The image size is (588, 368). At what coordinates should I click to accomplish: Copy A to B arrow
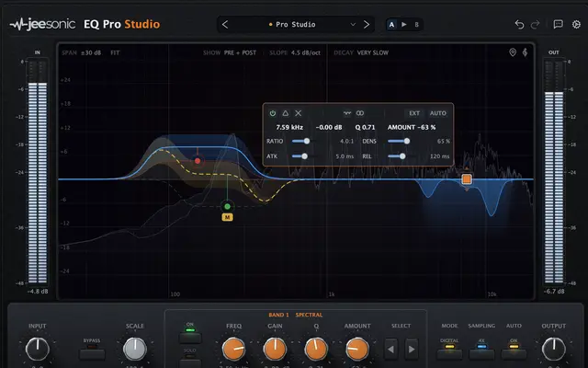(x=404, y=25)
